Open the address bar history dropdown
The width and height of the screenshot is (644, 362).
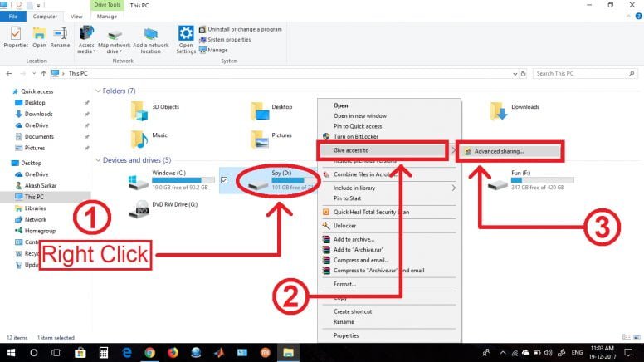(515, 74)
